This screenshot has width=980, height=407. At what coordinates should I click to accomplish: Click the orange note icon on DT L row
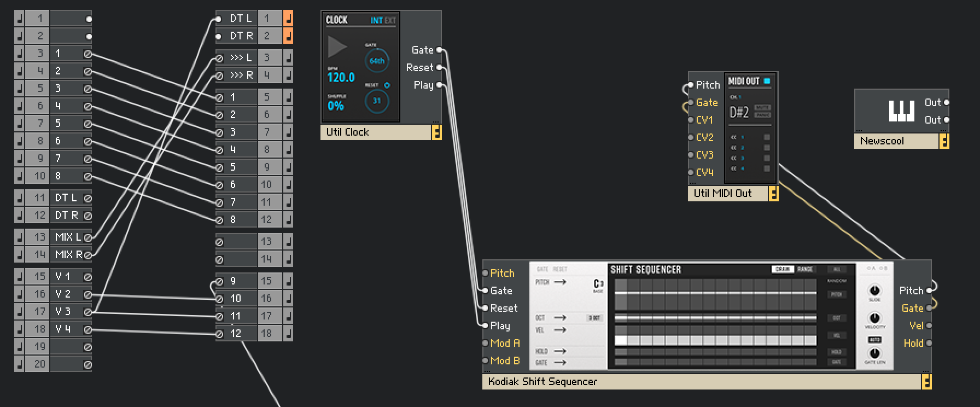[288, 19]
